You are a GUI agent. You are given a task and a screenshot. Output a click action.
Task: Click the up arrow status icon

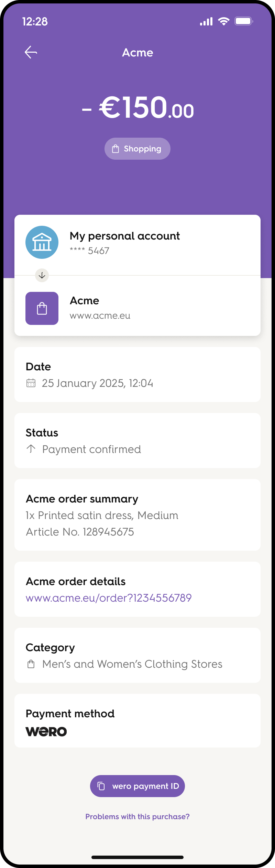[31, 449]
